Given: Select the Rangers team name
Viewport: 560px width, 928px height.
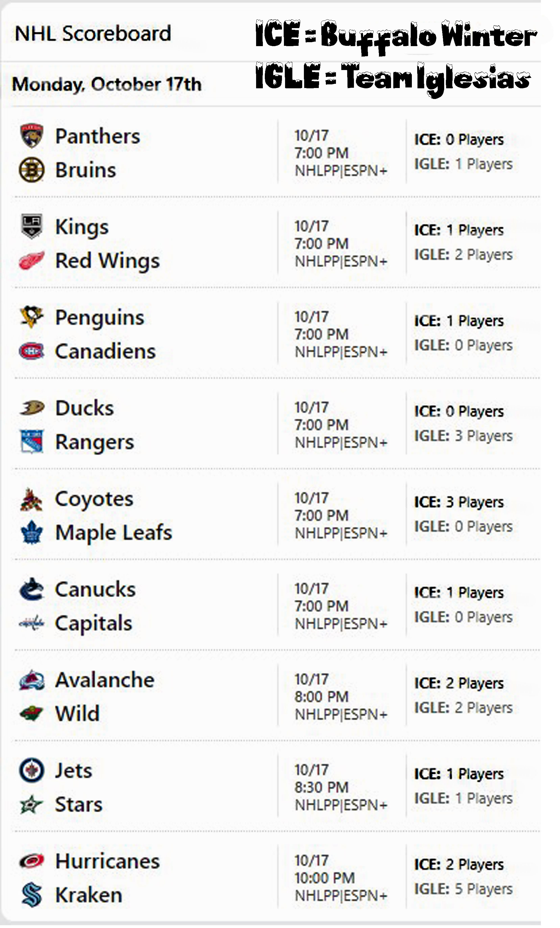Looking at the screenshot, I should [94, 442].
